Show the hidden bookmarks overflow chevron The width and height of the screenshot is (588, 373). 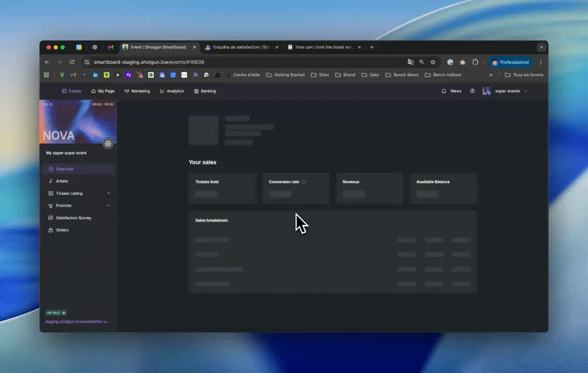click(x=491, y=75)
